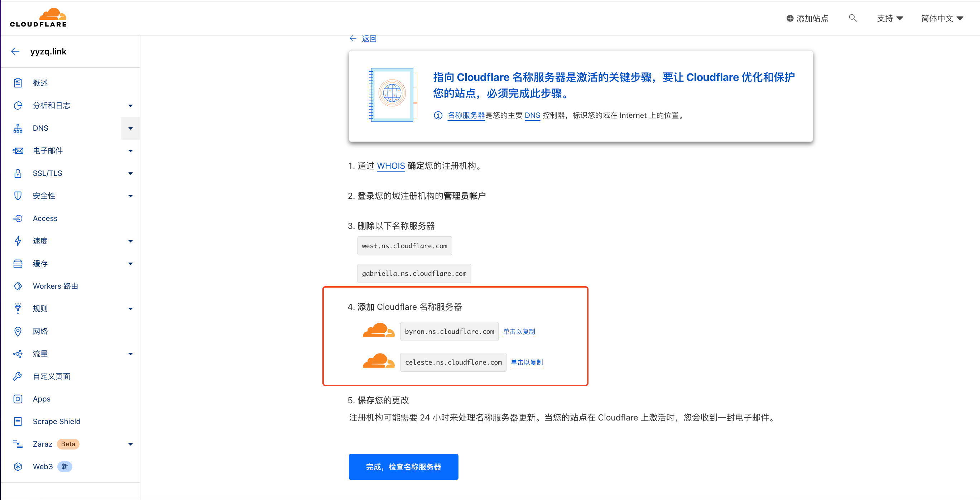
Task: Click 添加站点 in the header
Action: click(x=807, y=18)
